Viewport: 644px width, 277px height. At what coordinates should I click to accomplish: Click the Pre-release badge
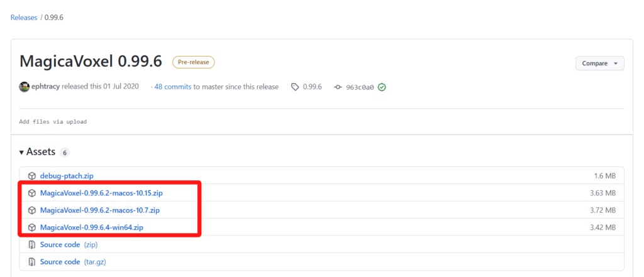click(x=194, y=62)
